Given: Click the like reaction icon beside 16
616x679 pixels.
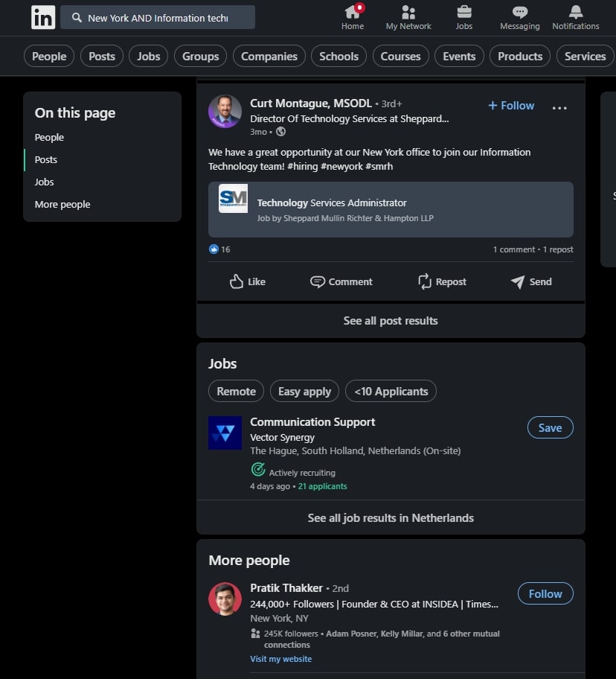Looking at the screenshot, I should (x=214, y=249).
